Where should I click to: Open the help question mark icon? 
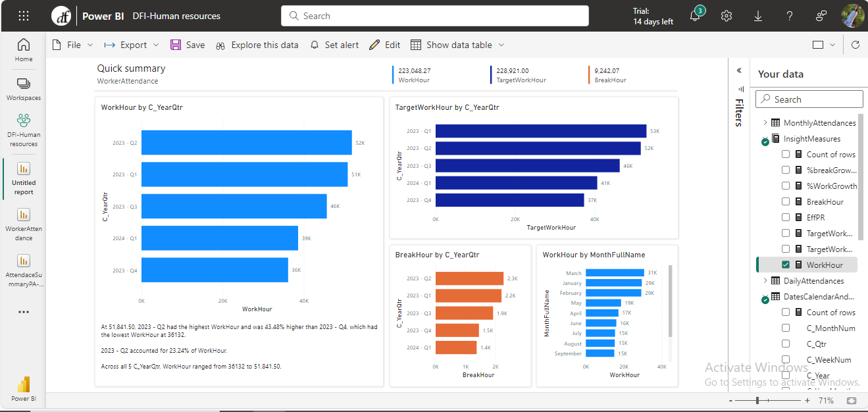(790, 16)
